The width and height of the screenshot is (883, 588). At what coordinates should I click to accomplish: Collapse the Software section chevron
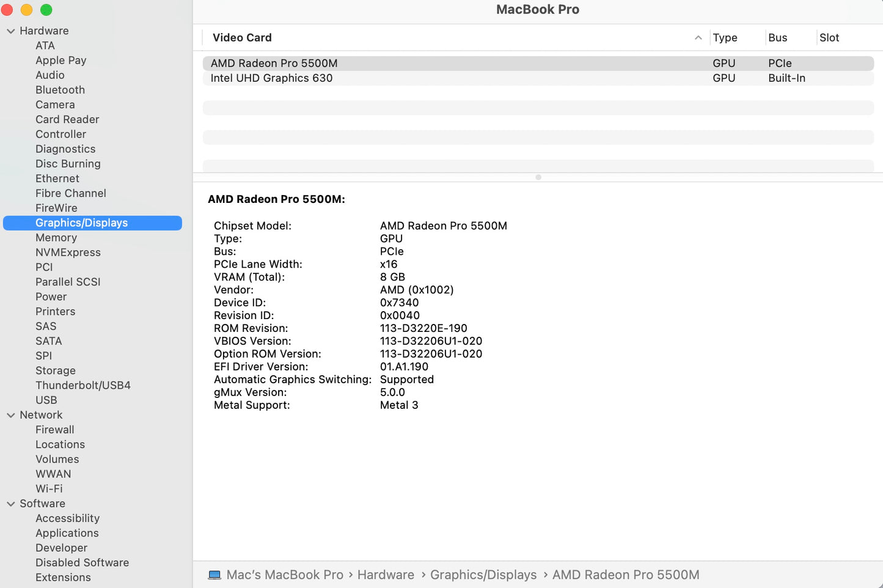[10, 504]
